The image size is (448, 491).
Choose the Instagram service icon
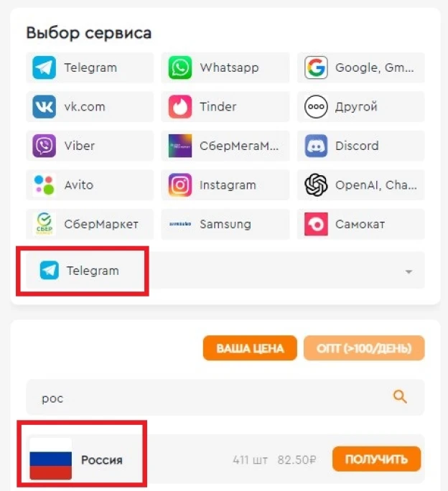[179, 185]
